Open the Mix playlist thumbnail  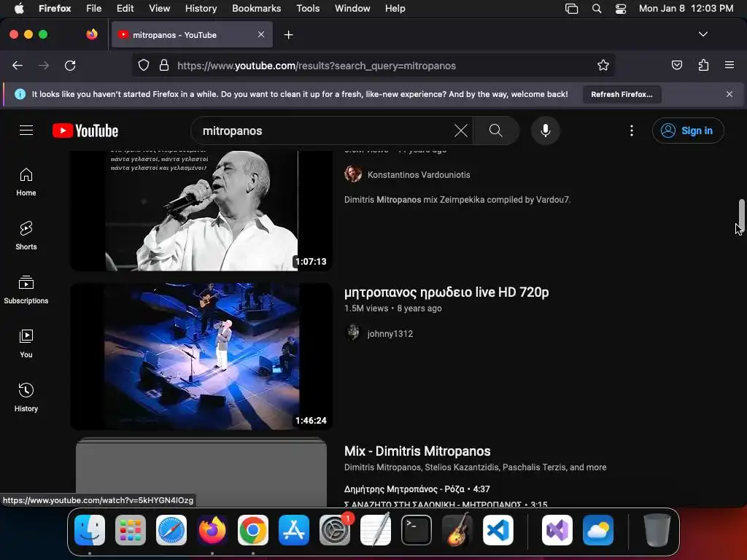click(201, 472)
